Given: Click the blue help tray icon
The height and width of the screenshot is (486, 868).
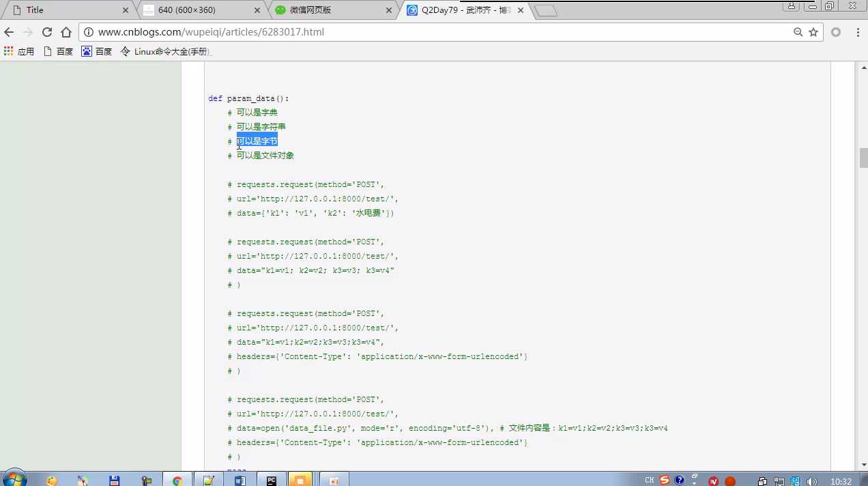Looking at the screenshot, I should (x=680, y=480).
